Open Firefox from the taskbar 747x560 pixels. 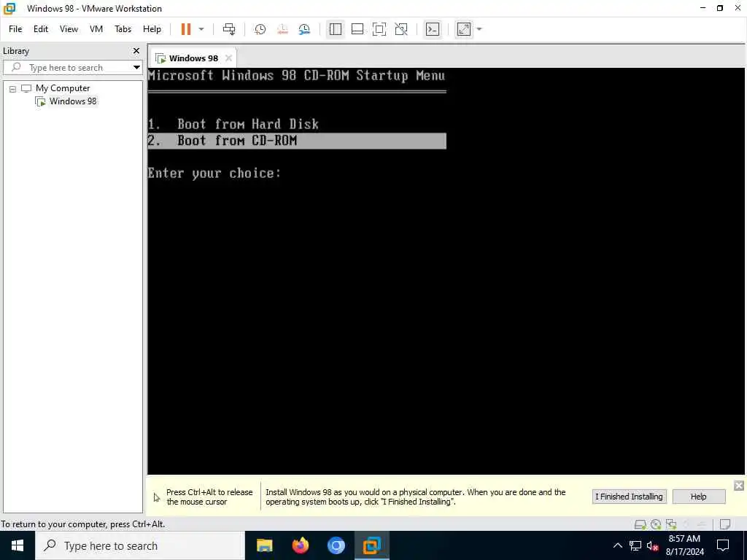point(300,545)
